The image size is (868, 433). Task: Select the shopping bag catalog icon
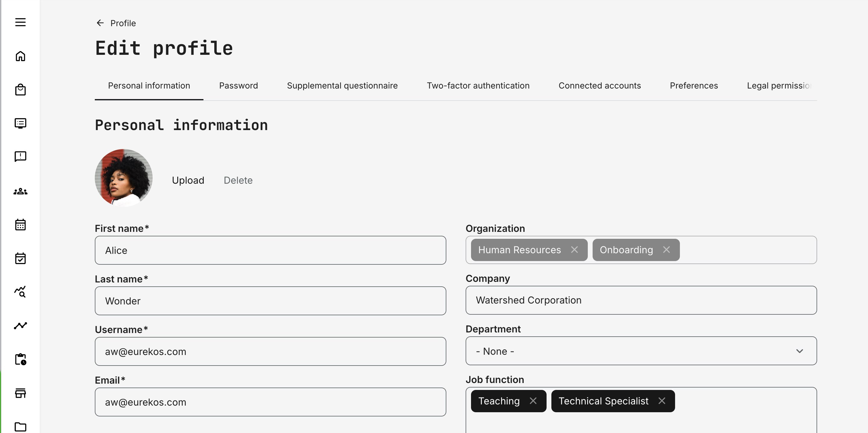point(20,89)
